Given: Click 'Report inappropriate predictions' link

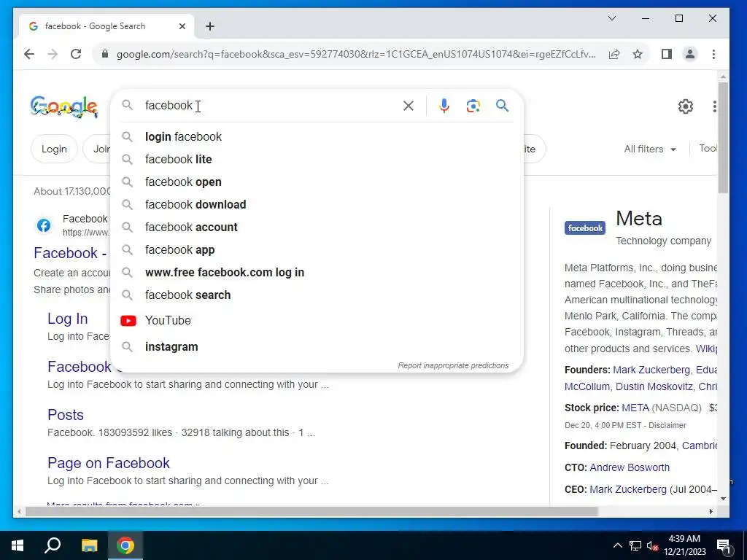Looking at the screenshot, I should pos(453,366).
